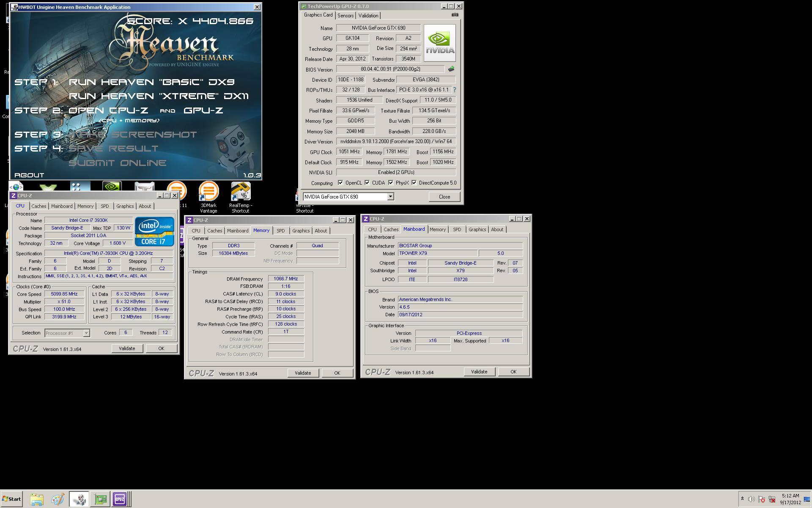
Task: Click Validate in the Mainboard CPU-Z window
Action: click(x=479, y=372)
